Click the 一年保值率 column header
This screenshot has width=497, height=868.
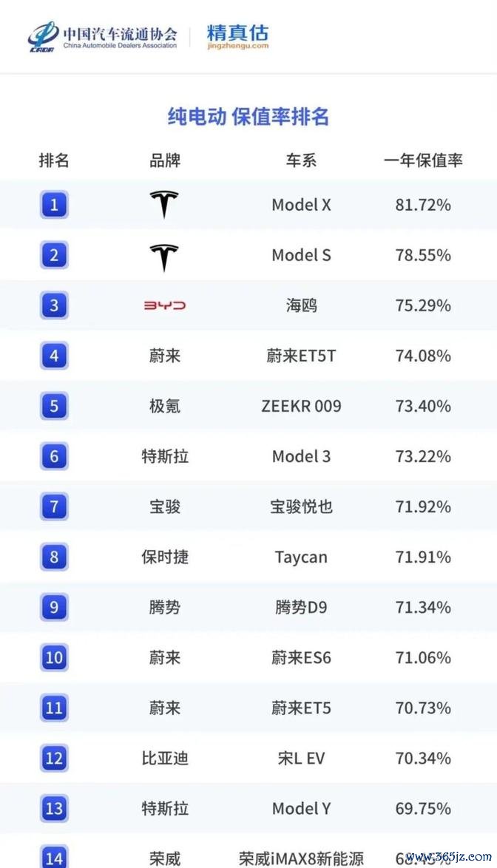(423, 160)
